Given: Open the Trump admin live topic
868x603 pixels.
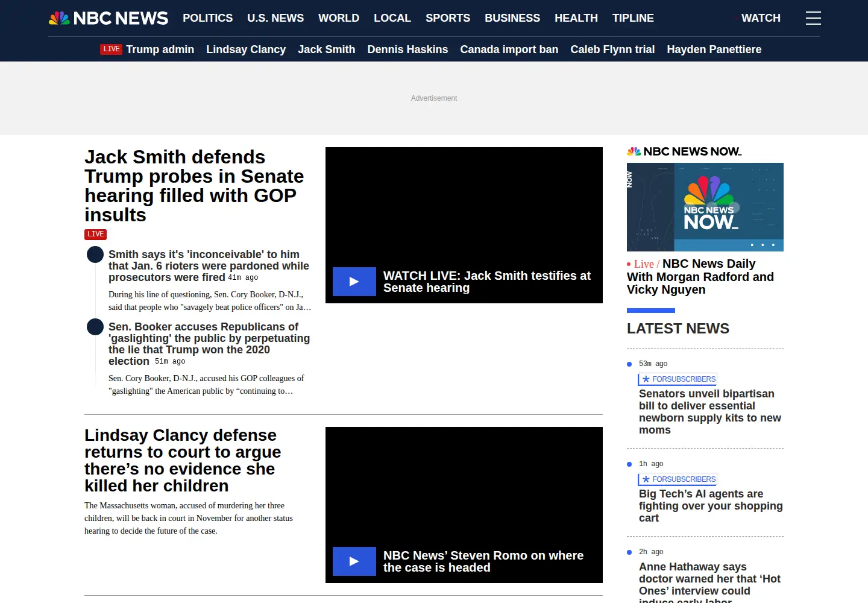Looking at the screenshot, I should [x=160, y=49].
